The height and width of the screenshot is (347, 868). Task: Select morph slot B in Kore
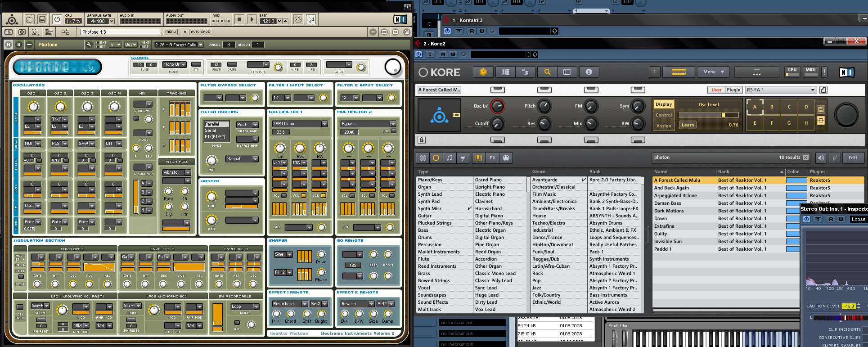click(x=772, y=107)
